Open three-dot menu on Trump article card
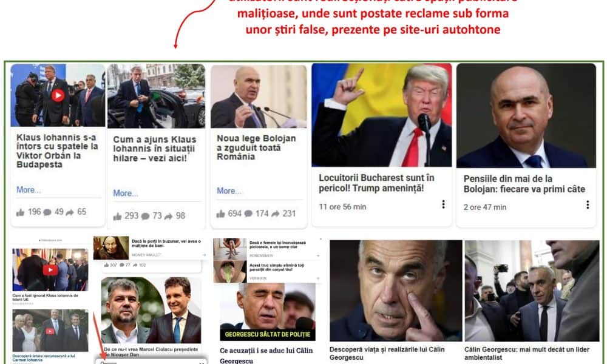This screenshot has width=607, height=364. (443, 204)
